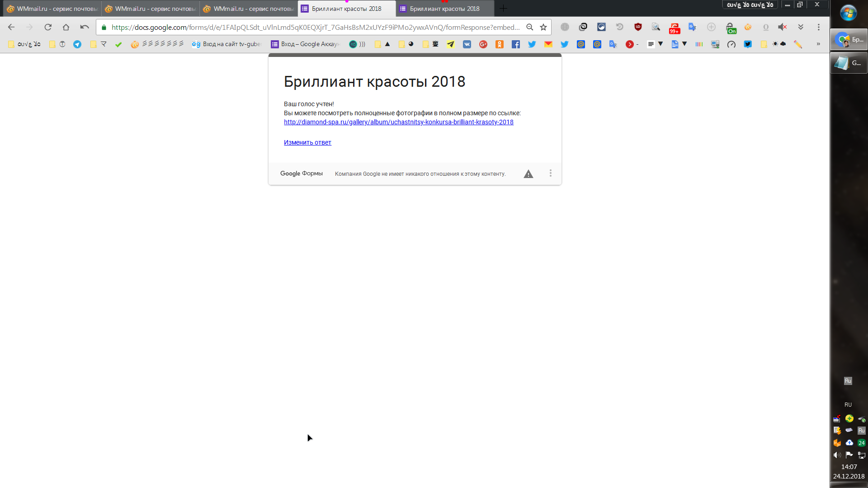
Task: Click the RU language indicator in system tray
Action: pyautogui.click(x=848, y=404)
